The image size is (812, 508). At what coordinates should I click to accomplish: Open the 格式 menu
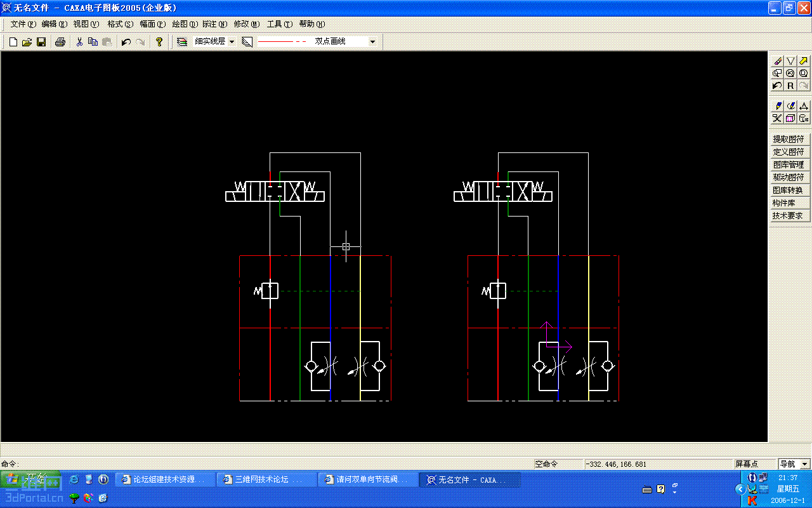(121, 24)
